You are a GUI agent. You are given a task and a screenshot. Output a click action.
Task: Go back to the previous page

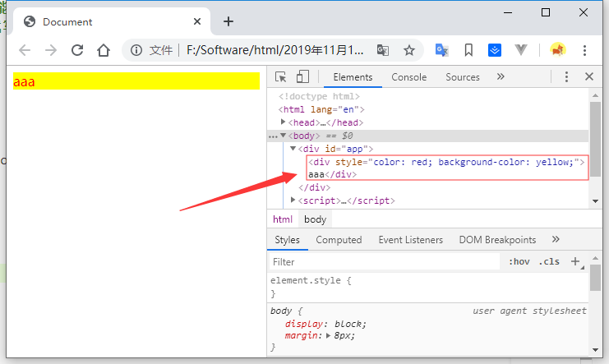[25, 50]
